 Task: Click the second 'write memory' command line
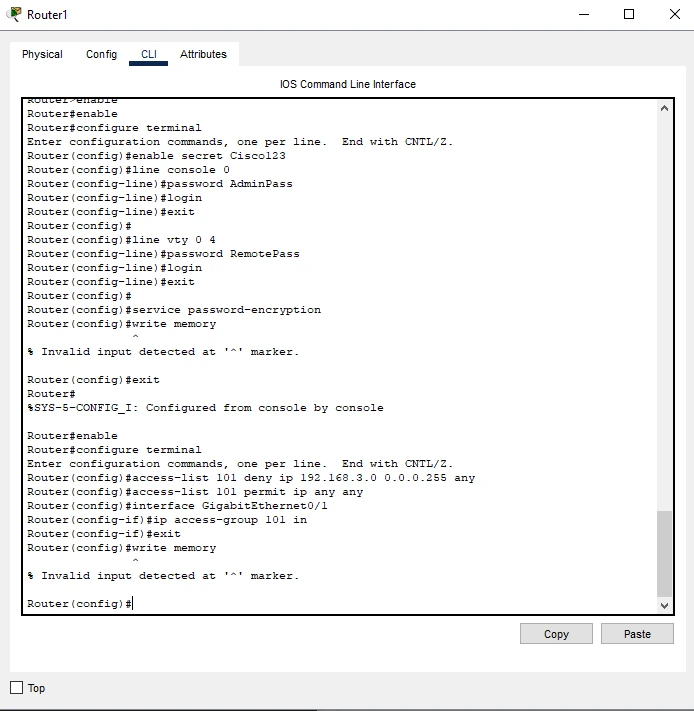121,548
